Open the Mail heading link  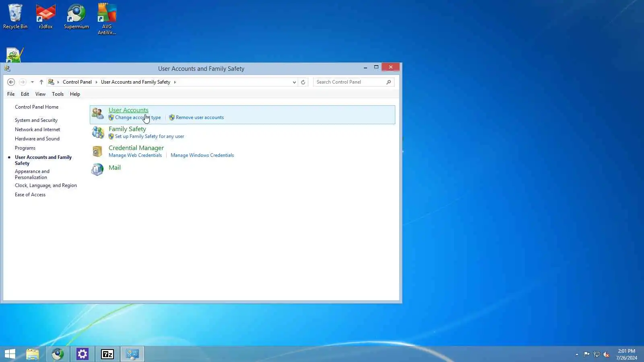pos(115,168)
